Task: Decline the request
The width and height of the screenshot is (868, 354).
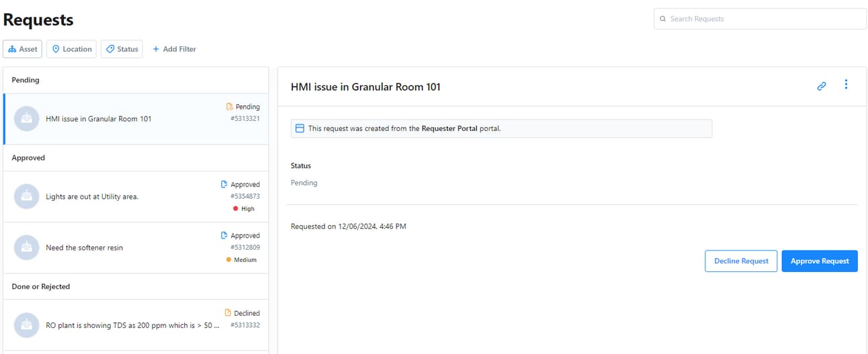Action: tap(741, 261)
